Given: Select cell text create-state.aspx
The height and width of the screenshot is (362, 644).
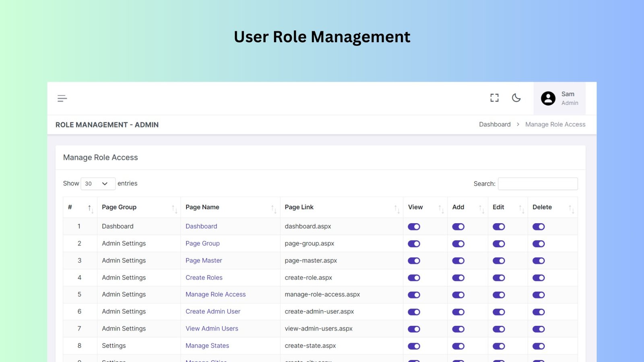Looking at the screenshot, I should (310, 346).
